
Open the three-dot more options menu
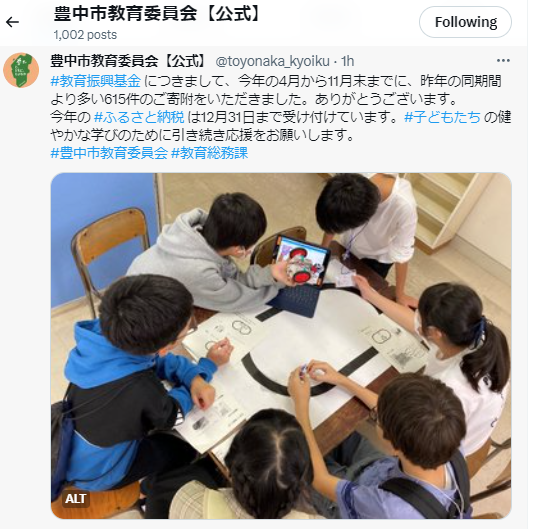503,61
